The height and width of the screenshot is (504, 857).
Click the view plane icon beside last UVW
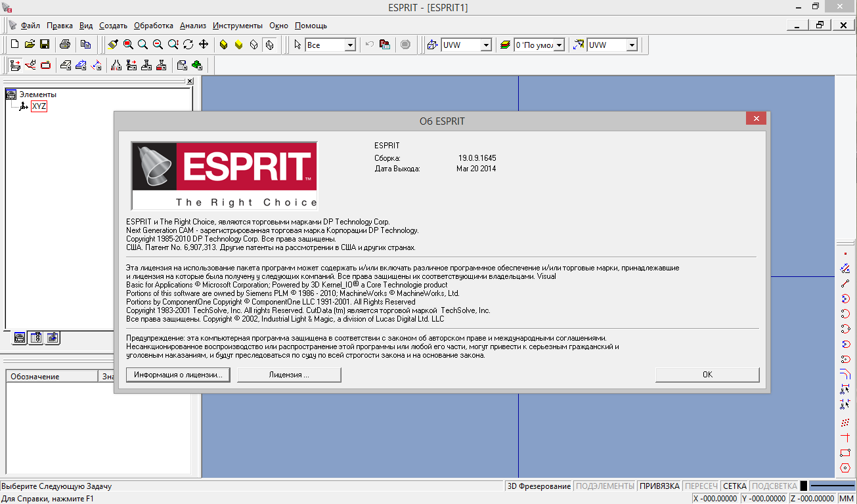(x=578, y=45)
